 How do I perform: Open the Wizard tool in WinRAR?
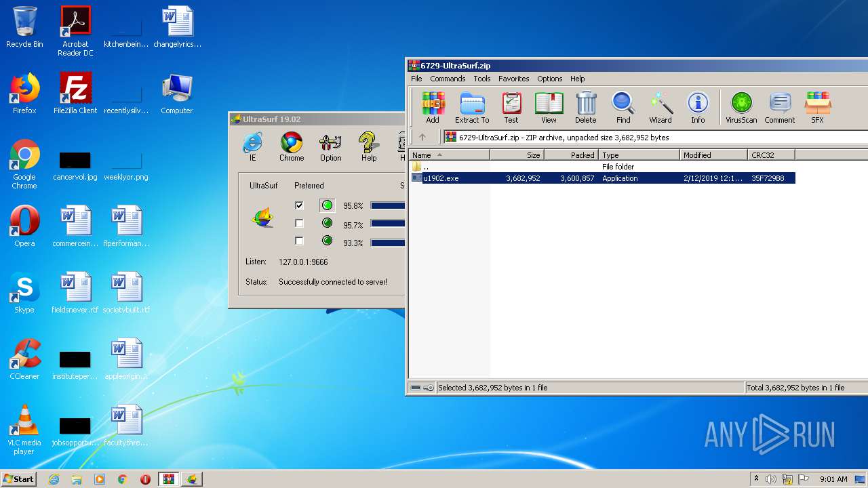click(x=660, y=108)
